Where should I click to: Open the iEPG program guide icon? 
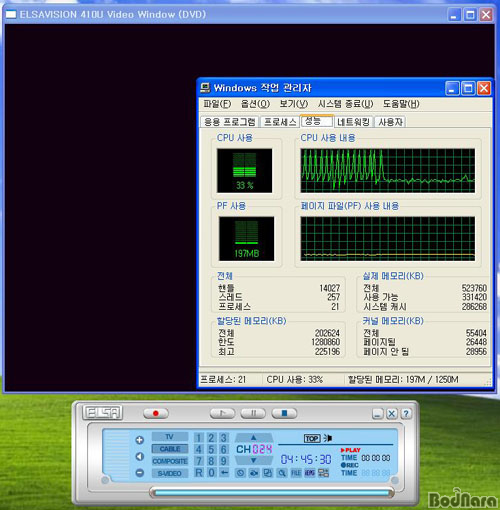pyautogui.click(x=310, y=473)
